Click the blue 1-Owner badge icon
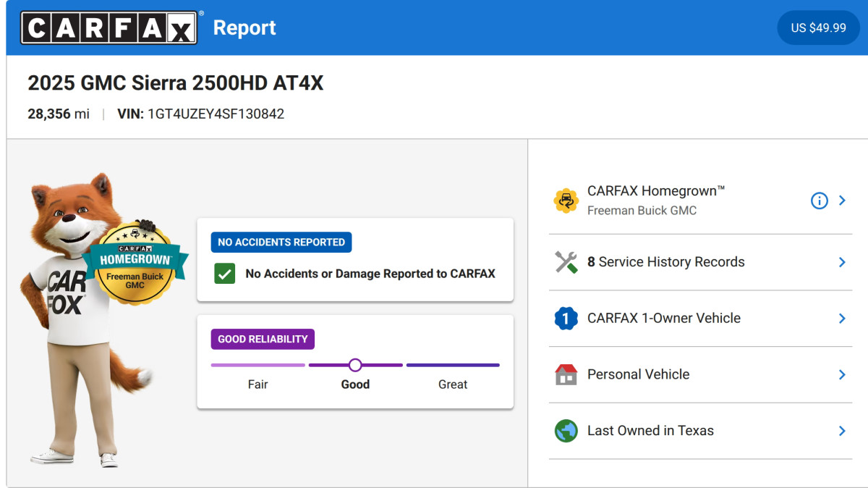 [566, 319]
